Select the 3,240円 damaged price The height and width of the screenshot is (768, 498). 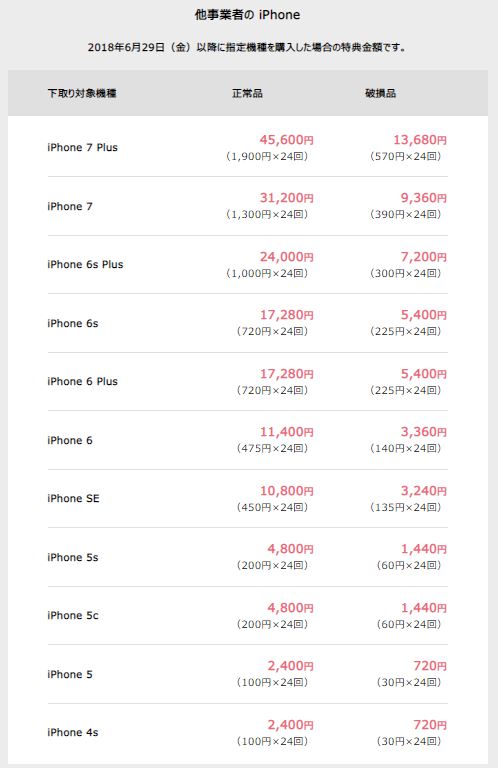(x=424, y=491)
